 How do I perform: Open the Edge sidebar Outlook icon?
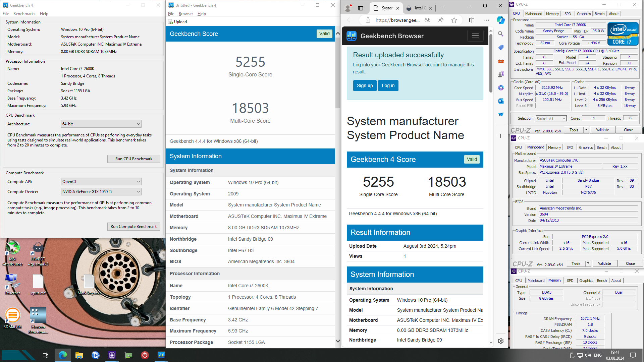[501, 101]
